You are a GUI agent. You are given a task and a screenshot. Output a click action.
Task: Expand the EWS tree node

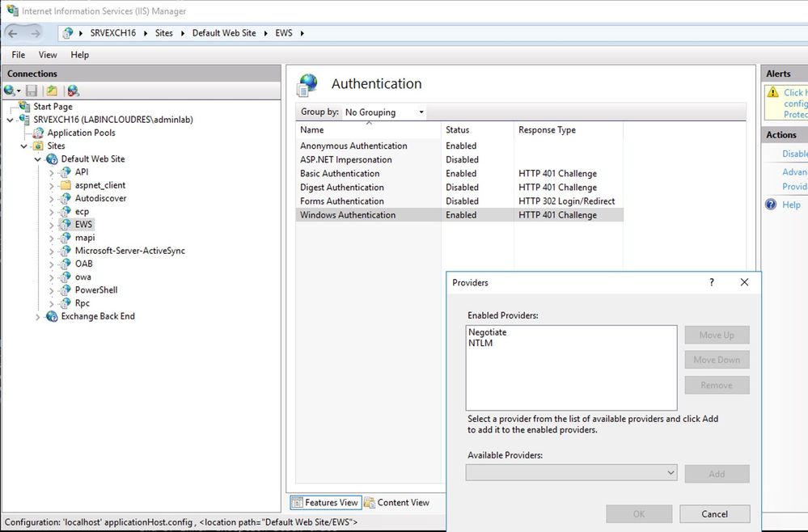pos(52,225)
